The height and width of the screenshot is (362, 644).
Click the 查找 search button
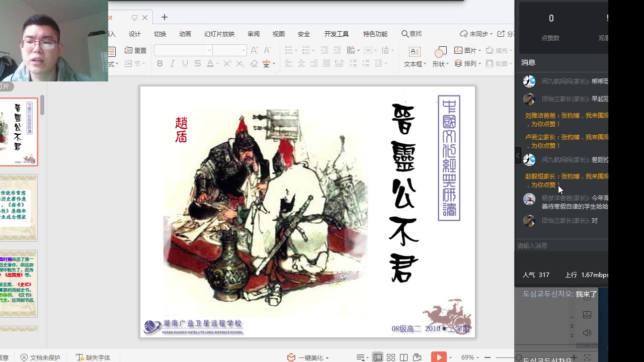pos(412,34)
